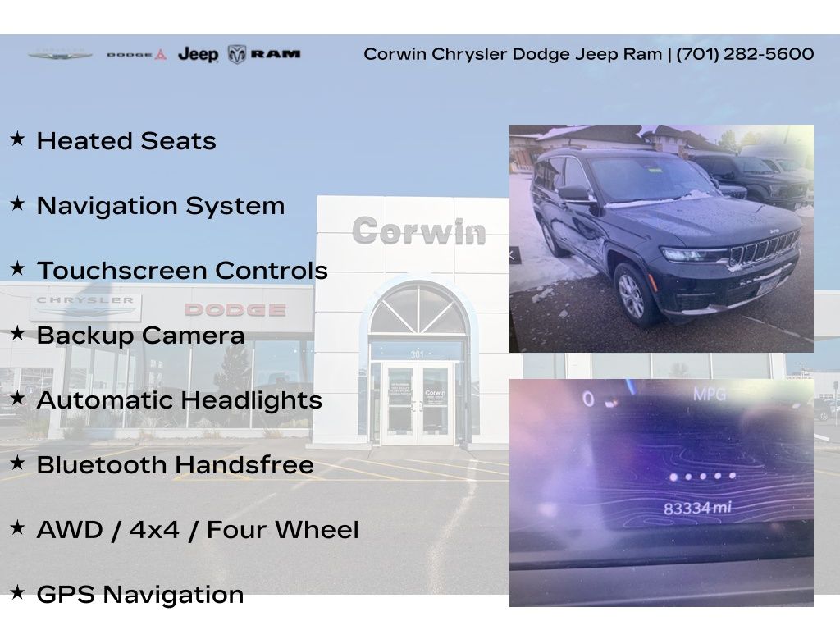Viewport: 840px width, 630px height.
Task: Click the Ram head logo
Action: pyautogui.click(x=237, y=55)
